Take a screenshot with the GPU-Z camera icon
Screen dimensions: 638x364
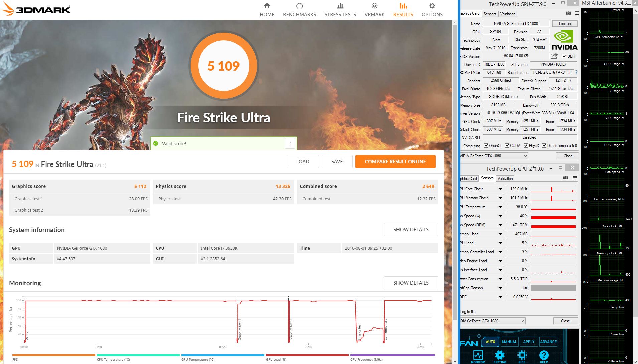tap(568, 13)
